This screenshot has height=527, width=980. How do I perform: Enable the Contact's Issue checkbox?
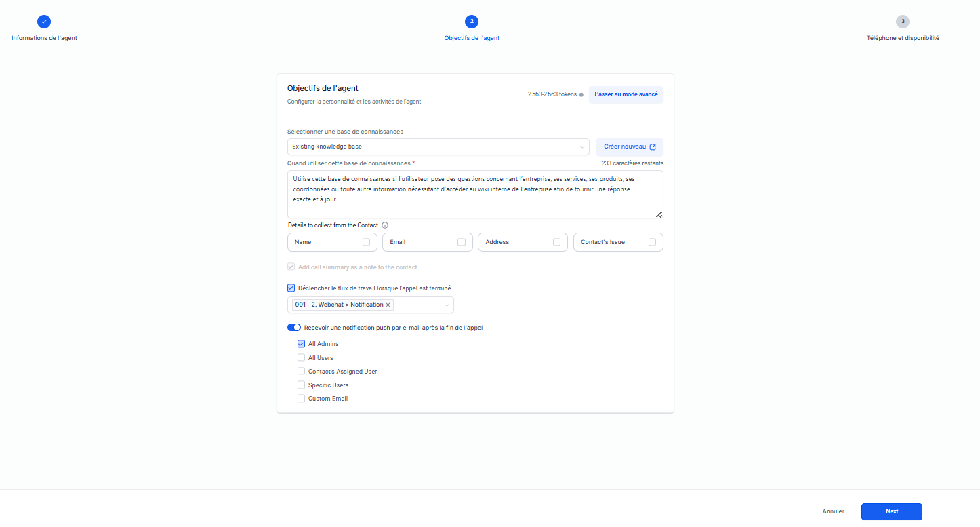click(x=653, y=242)
